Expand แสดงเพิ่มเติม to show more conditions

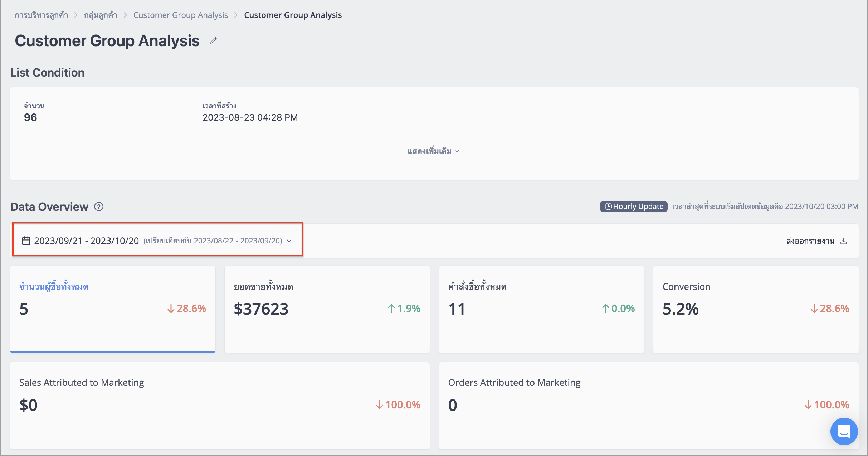pyautogui.click(x=434, y=151)
